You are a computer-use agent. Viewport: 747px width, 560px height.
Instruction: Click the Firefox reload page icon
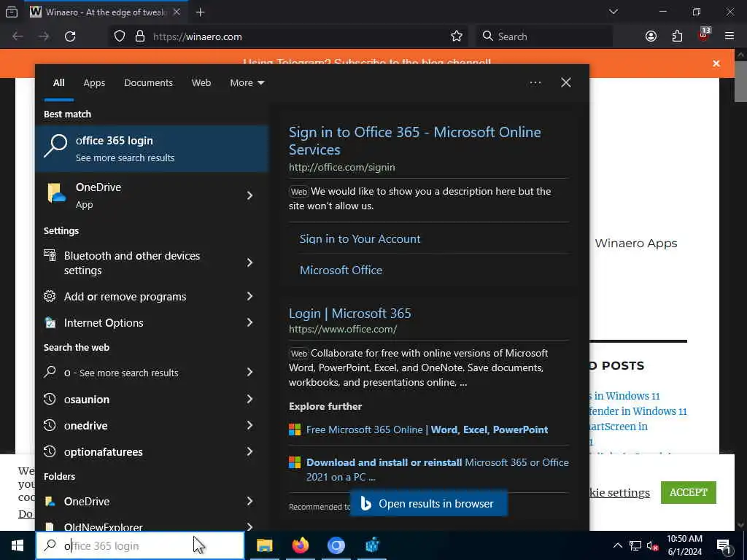70,36
